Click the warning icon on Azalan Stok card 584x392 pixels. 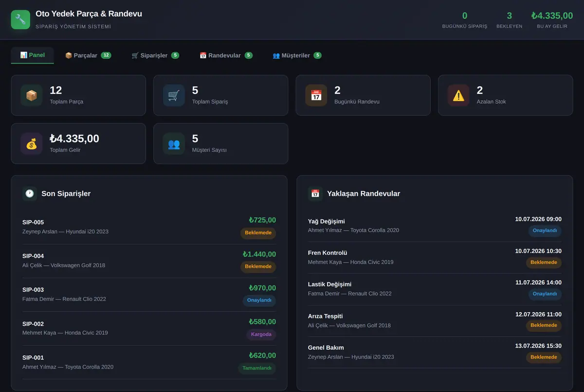point(458,95)
